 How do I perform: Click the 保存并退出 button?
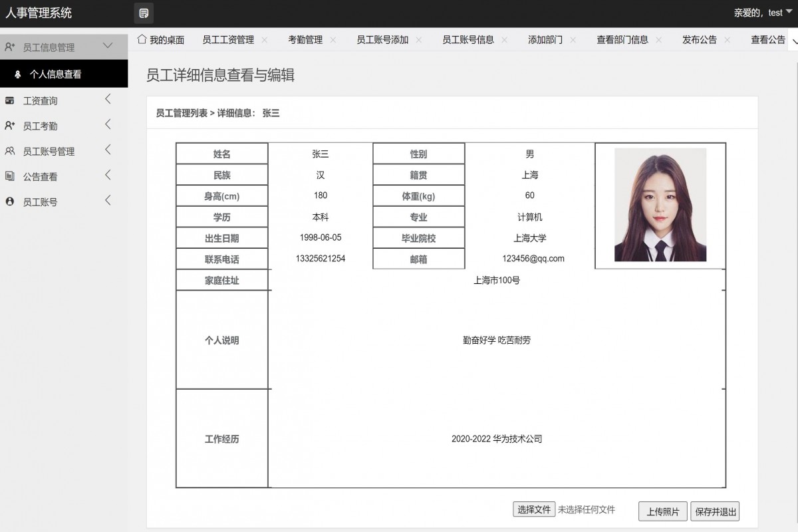click(714, 511)
